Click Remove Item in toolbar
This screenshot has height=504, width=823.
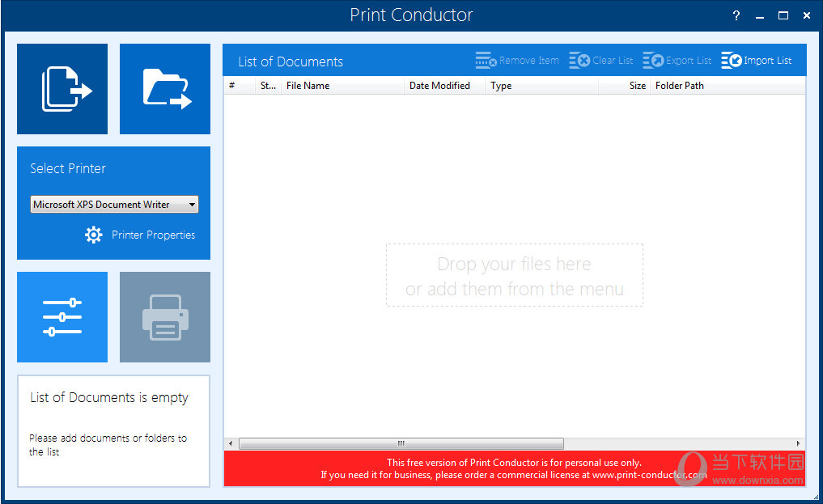click(517, 61)
